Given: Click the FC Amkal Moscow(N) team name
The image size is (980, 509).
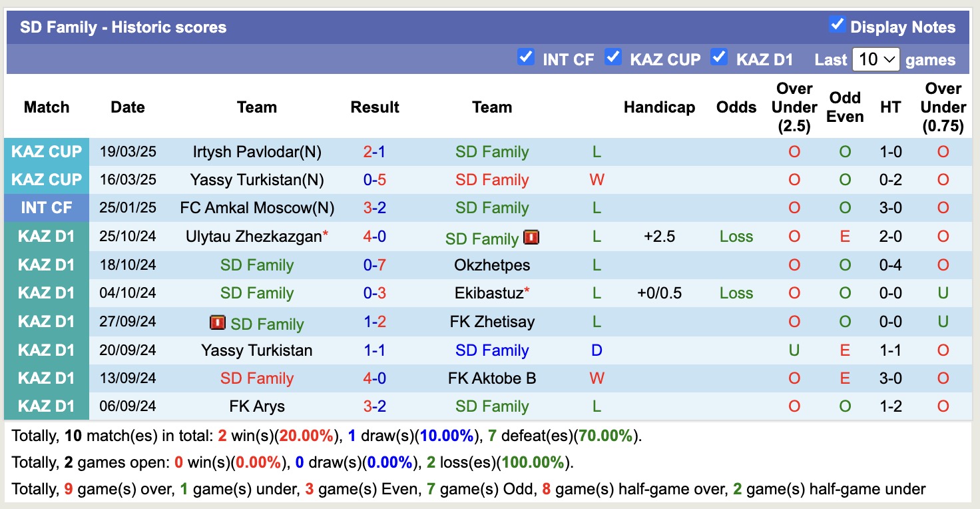Looking at the screenshot, I should tap(257, 207).
